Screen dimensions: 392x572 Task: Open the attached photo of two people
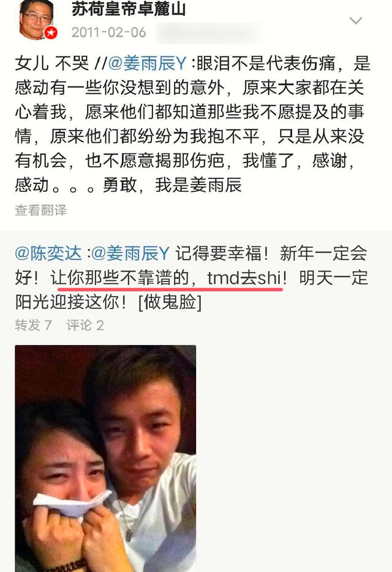[x=105, y=459]
